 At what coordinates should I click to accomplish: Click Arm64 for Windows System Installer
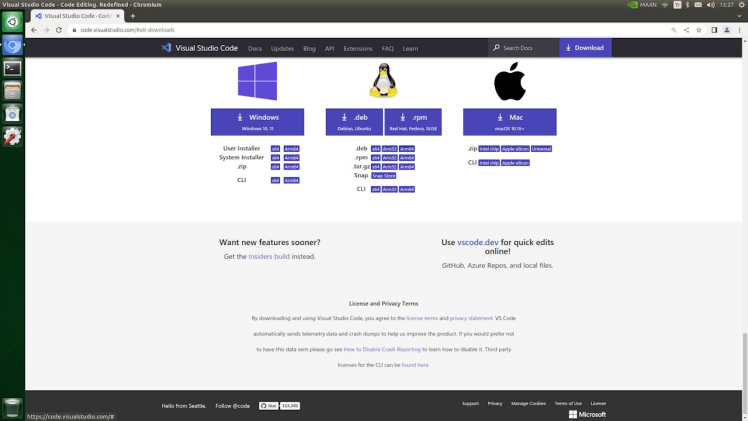point(291,158)
